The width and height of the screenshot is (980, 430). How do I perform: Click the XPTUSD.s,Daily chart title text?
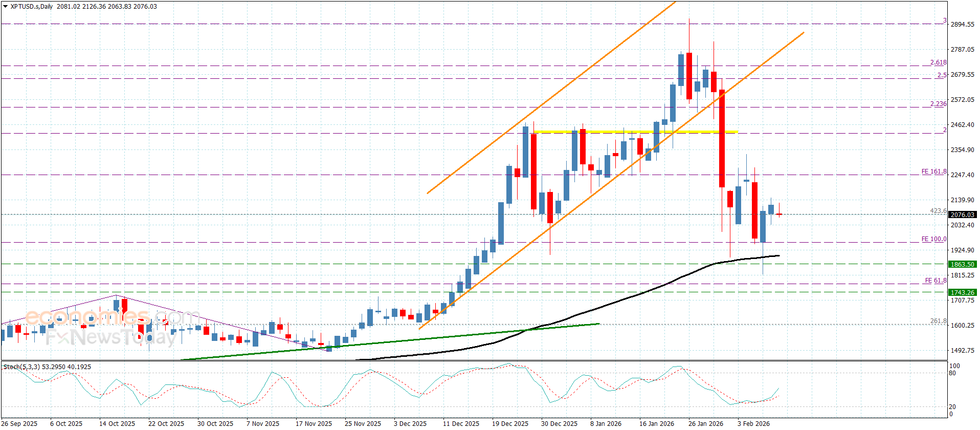point(32,7)
